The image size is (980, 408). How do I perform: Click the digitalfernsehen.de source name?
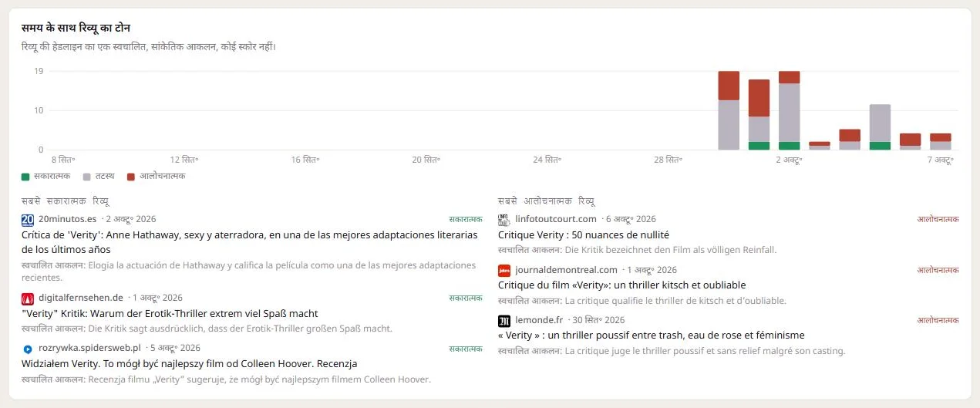tap(81, 298)
